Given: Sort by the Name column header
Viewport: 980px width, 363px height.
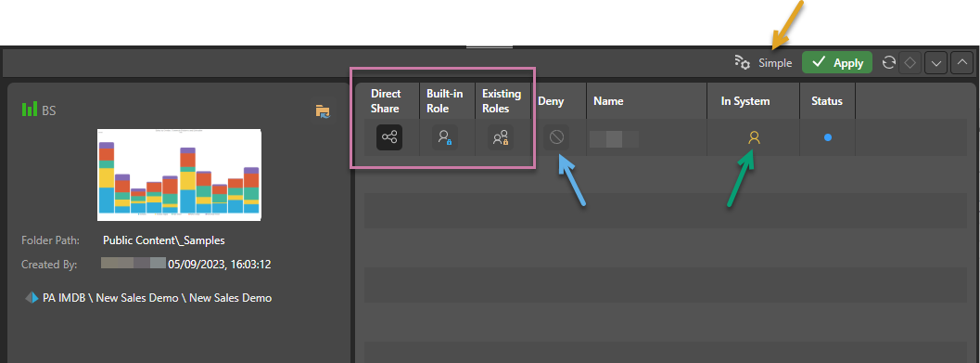Looking at the screenshot, I should [x=608, y=101].
